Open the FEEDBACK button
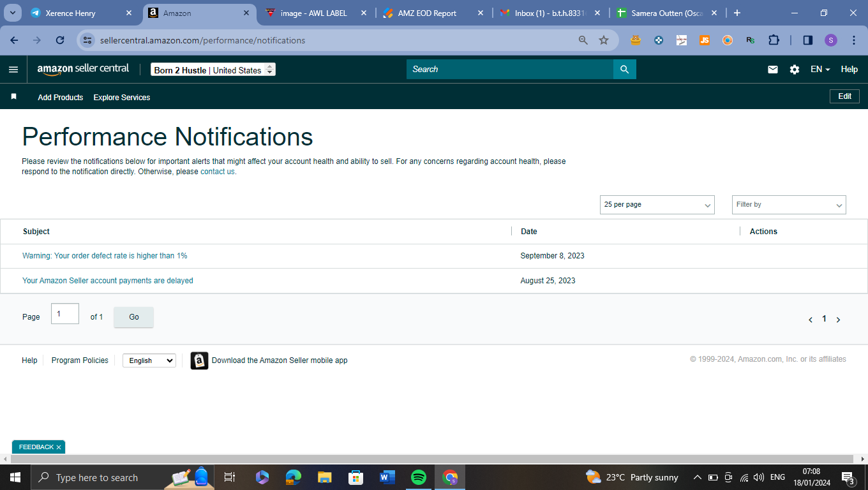 [36, 447]
